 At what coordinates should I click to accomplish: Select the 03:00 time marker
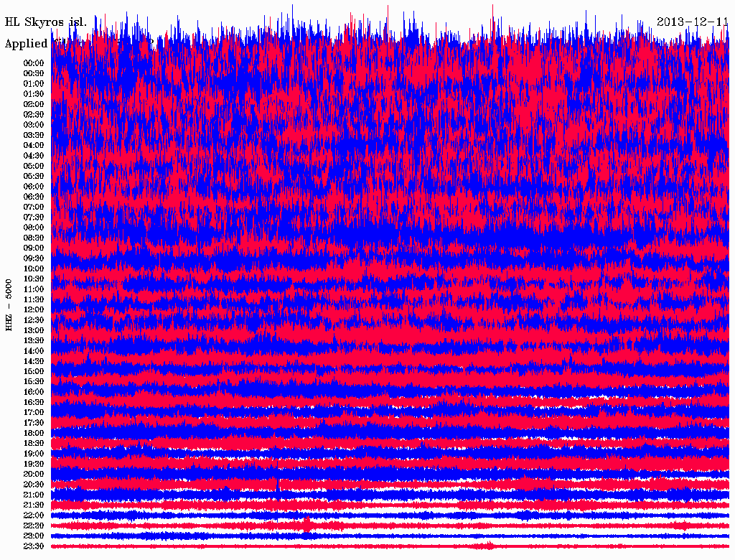[34, 124]
